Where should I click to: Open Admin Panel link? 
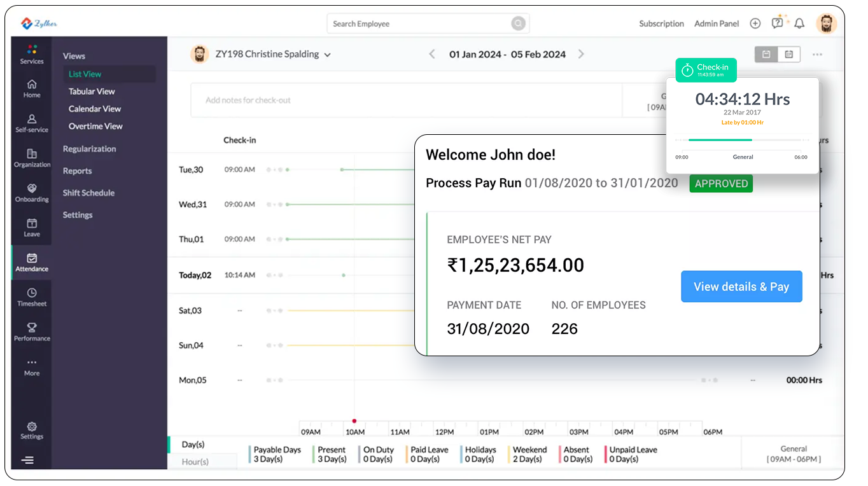717,24
